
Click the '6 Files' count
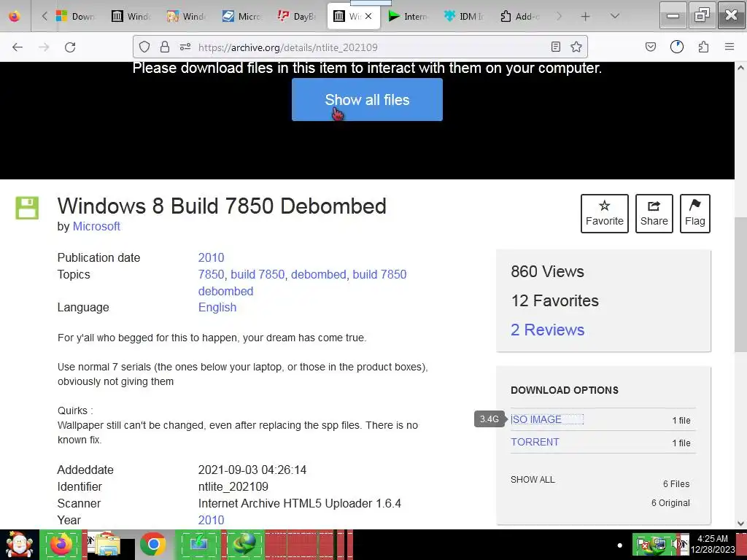(x=676, y=484)
